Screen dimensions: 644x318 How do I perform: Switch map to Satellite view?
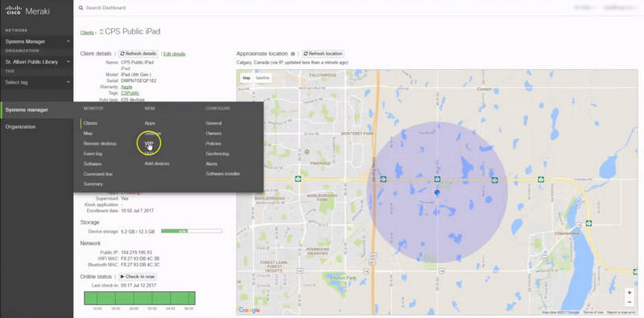click(262, 78)
